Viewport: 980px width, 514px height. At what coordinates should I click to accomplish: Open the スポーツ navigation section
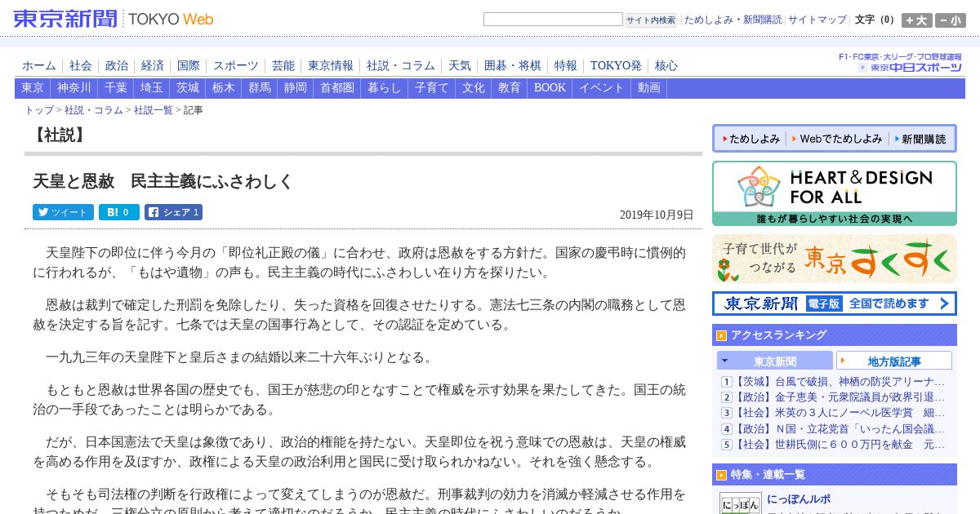pyautogui.click(x=236, y=65)
